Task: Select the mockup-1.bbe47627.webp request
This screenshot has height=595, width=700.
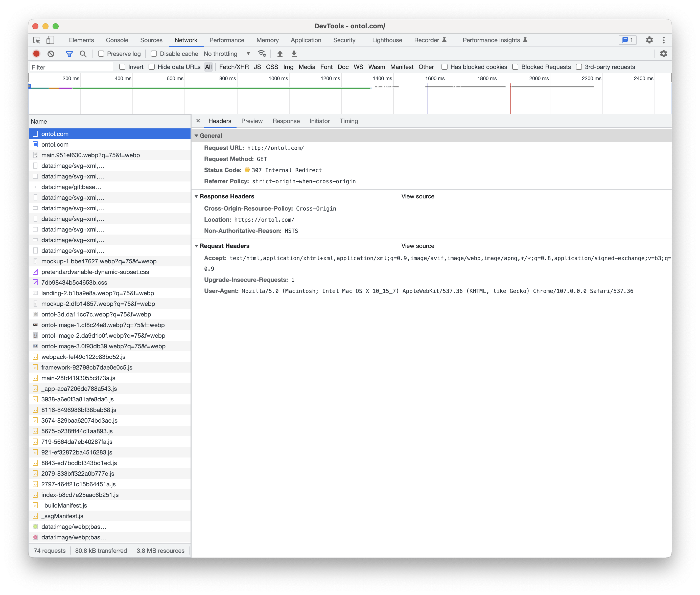Action: coord(110,261)
